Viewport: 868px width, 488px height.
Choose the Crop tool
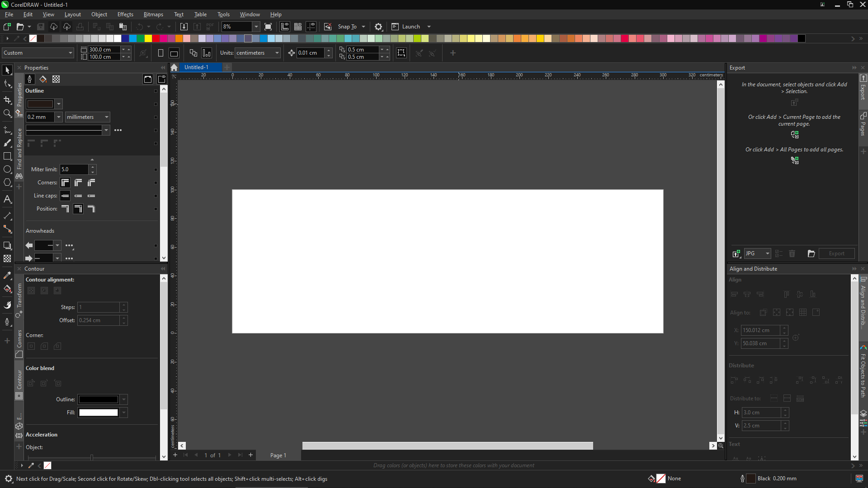point(7,100)
